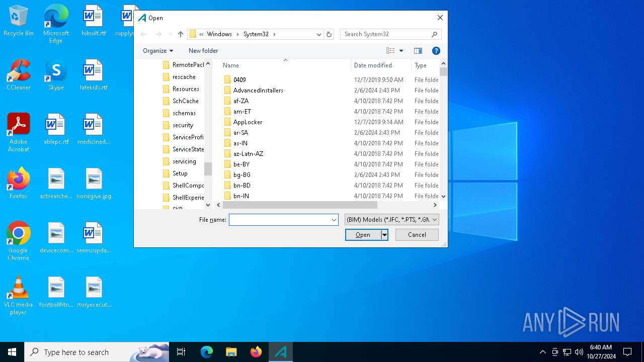Select the servicing tree folder
Viewport: 644px width, 362px height.
tap(184, 161)
